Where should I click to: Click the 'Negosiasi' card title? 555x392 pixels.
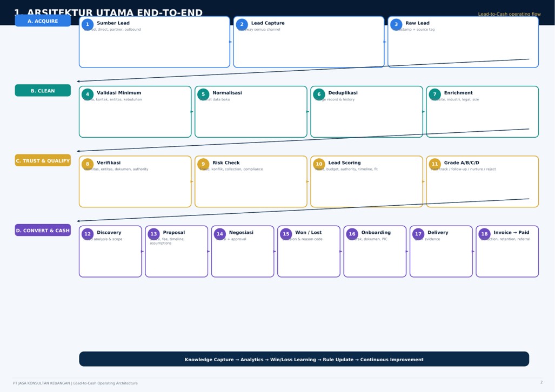pyautogui.click(x=241, y=232)
